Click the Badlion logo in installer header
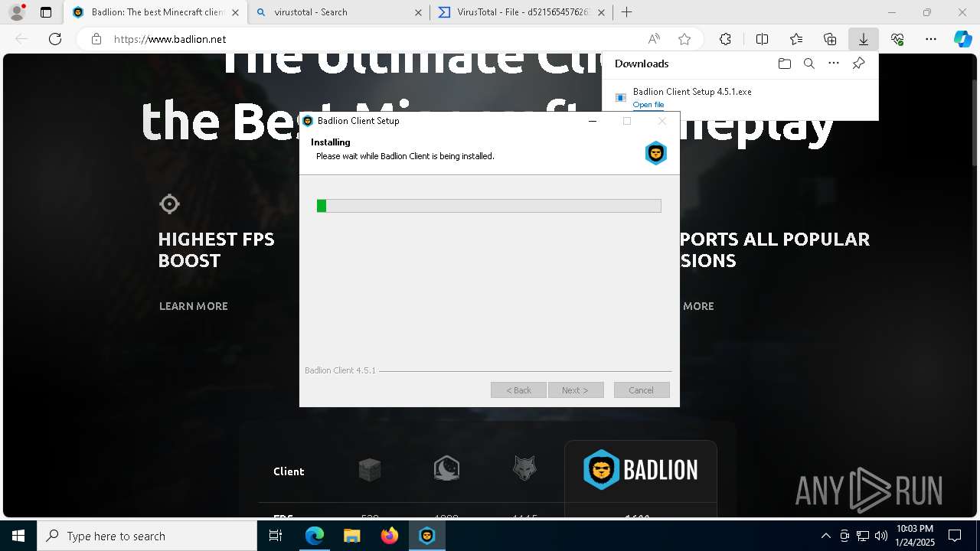This screenshot has width=980, height=551. [x=656, y=153]
